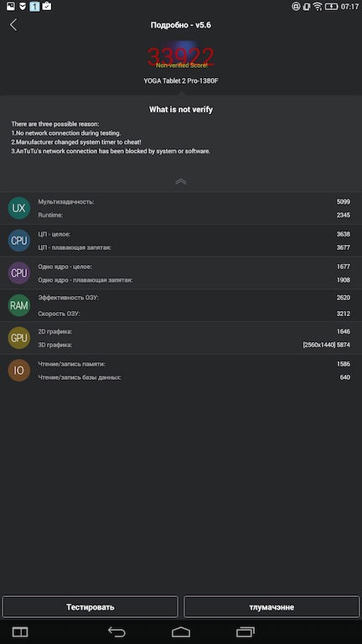Collapse the 'What is not verify' panel

tap(181, 181)
